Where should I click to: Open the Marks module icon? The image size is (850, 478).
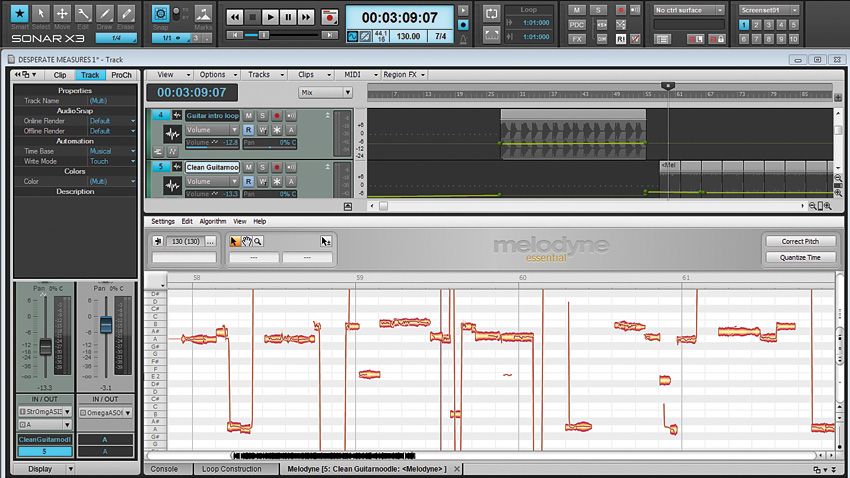[203, 14]
